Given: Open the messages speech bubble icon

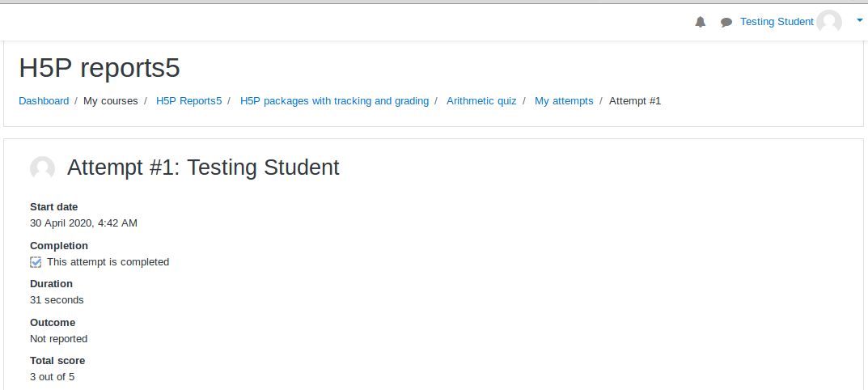Looking at the screenshot, I should point(726,22).
